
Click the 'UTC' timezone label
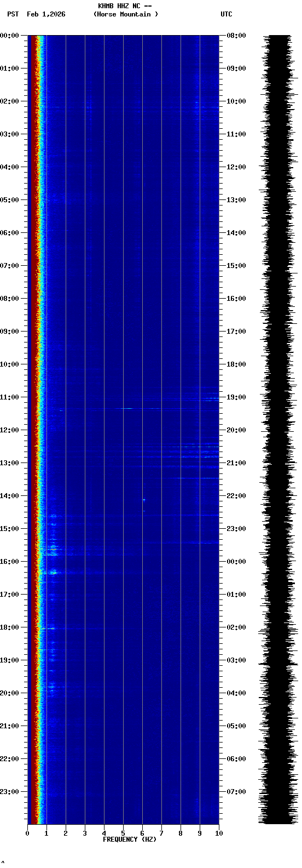pos(226,14)
